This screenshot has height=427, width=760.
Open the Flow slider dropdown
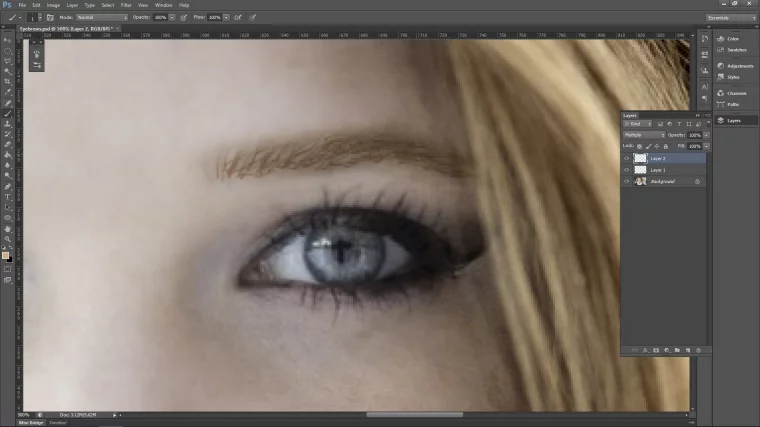tap(226, 17)
